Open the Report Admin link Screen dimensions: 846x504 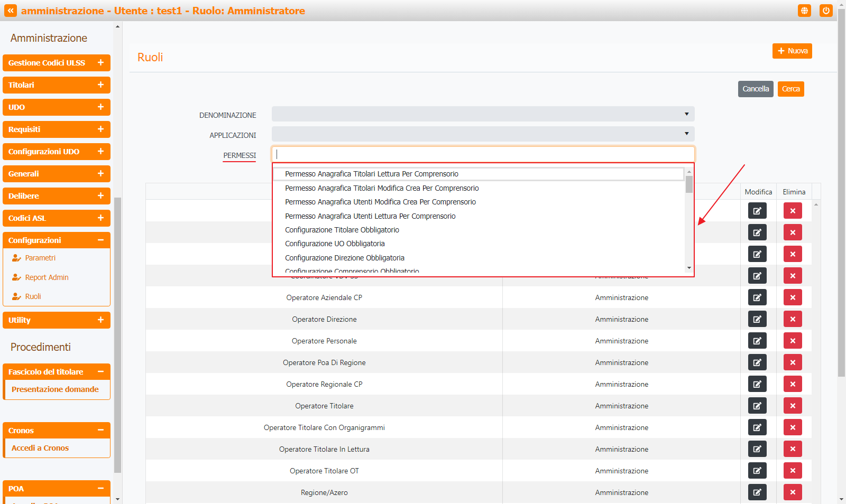pos(47,277)
